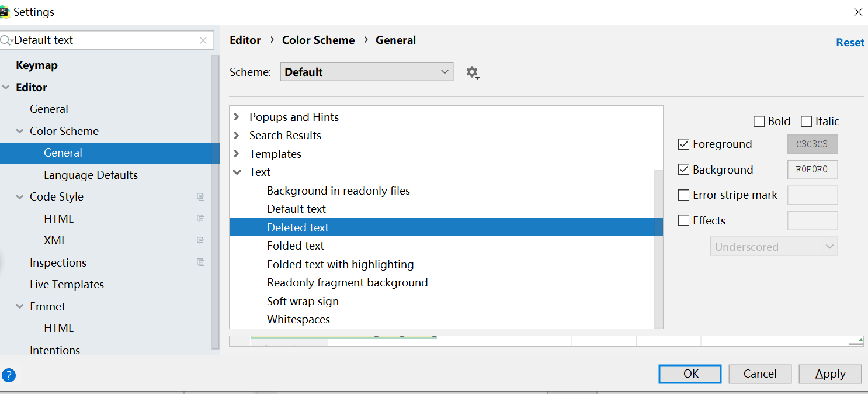The height and width of the screenshot is (394, 868).
Task: Collapse the Text tree node
Action: (237, 172)
